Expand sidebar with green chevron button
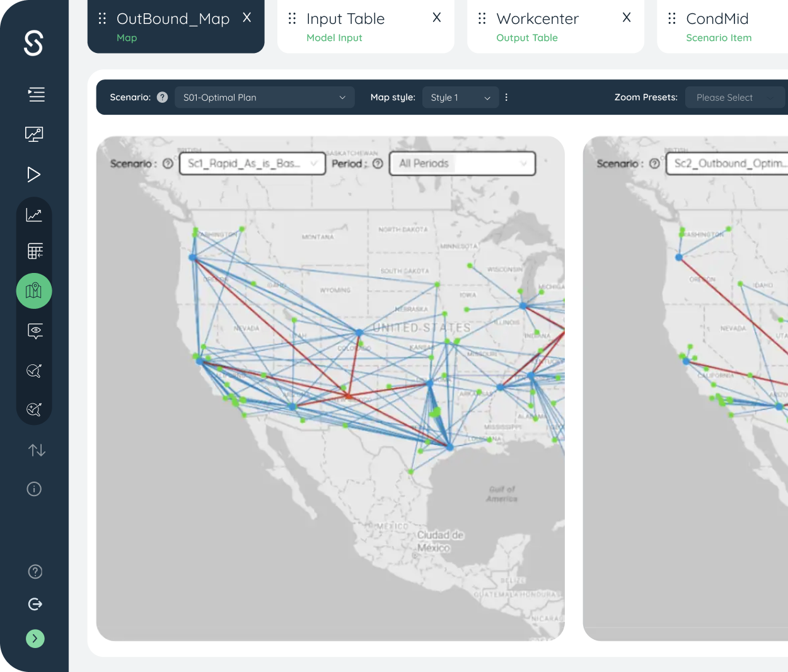 35,639
